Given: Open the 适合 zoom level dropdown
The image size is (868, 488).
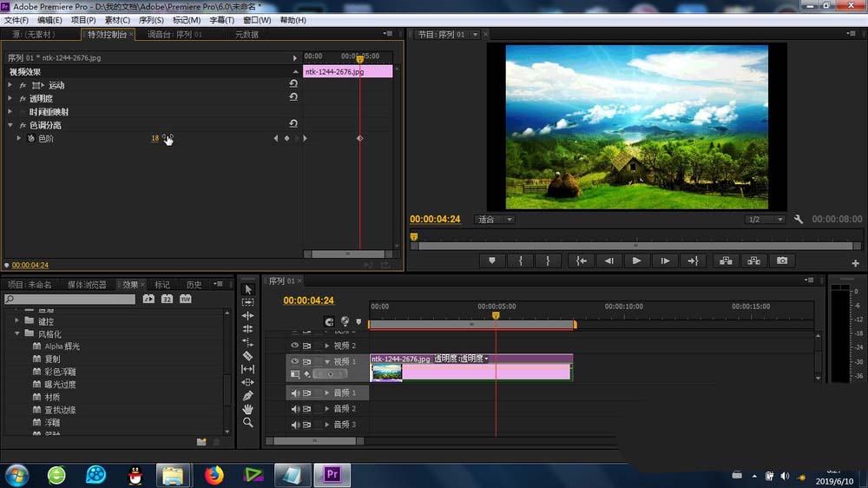Looking at the screenshot, I should tap(495, 220).
